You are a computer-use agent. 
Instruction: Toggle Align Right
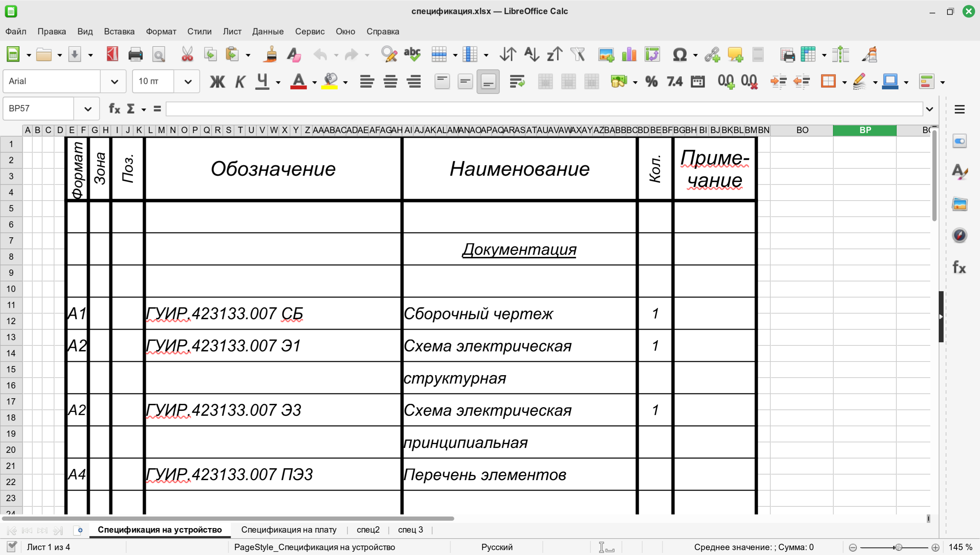click(x=414, y=82)
